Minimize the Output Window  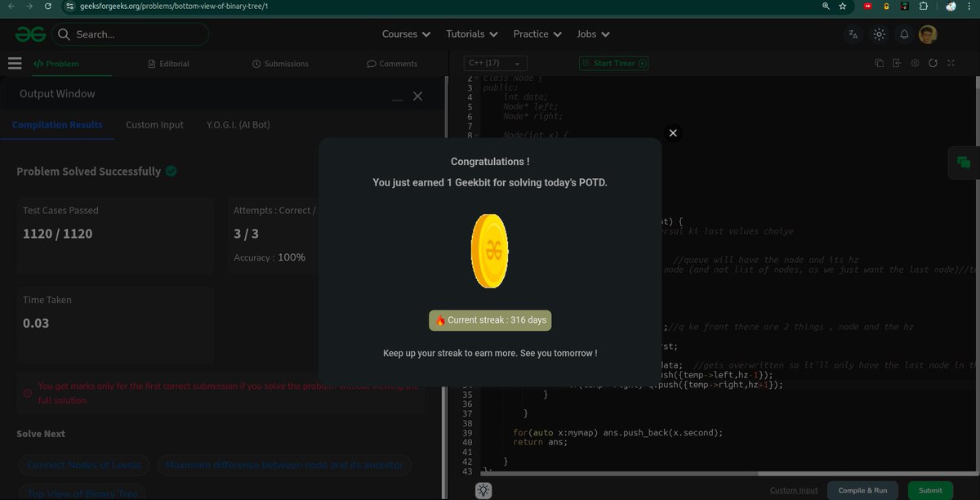[398, 99]
